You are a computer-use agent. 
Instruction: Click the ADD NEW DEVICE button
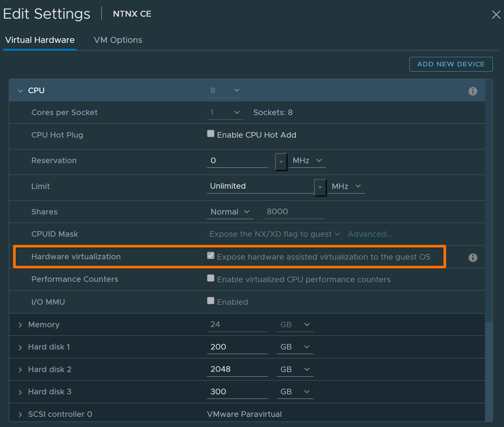pyautogui.click(x=451, y=64)
